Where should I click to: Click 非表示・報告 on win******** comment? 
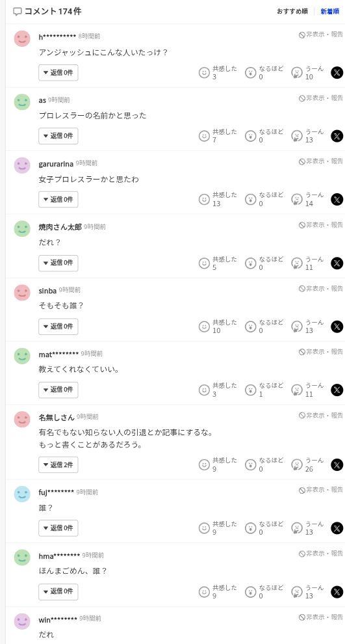321,617
